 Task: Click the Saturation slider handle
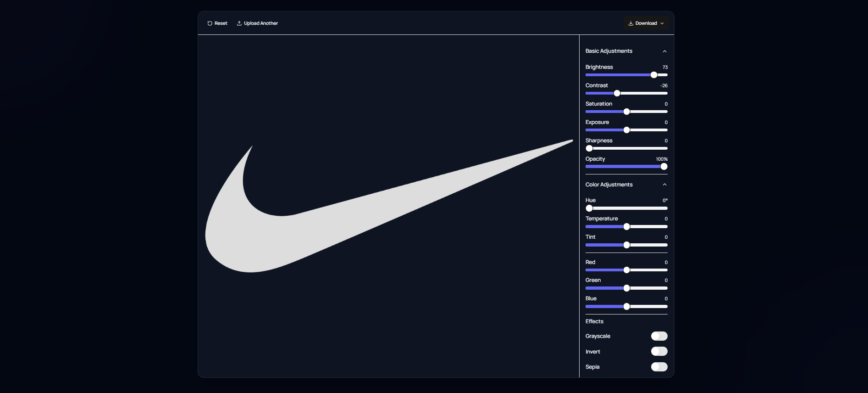627,112
